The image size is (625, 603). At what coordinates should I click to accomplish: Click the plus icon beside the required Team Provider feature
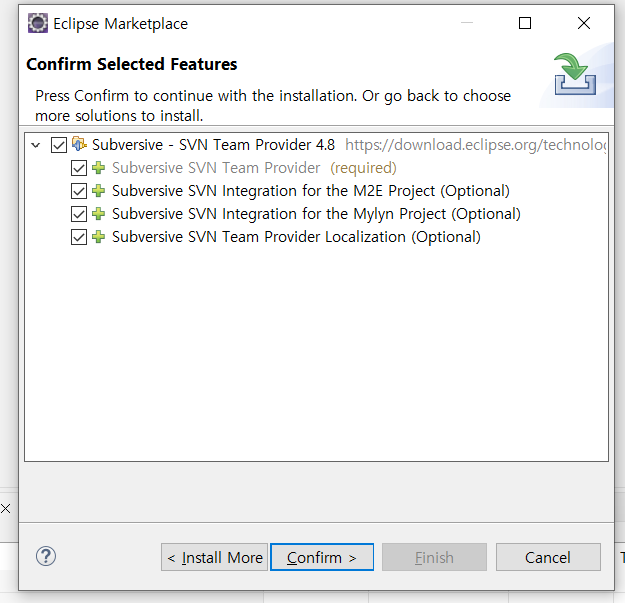pyautogui.click(x=98, y=168)
